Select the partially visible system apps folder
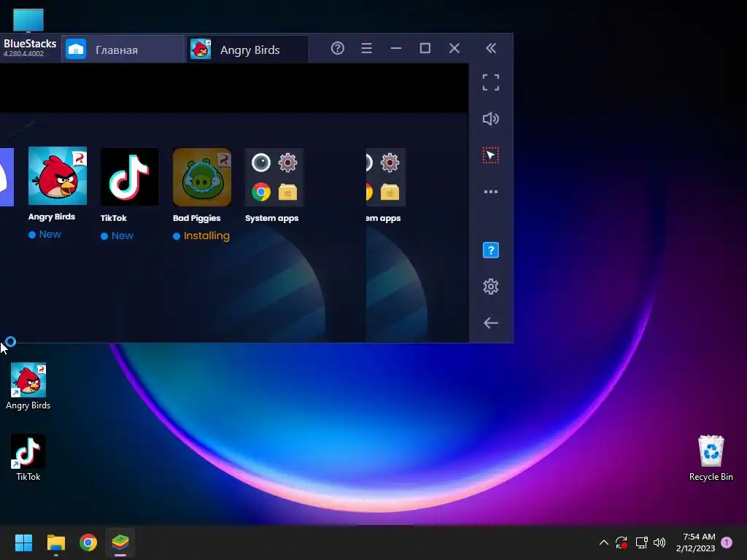Screen dimensions: 747x560 pos(386,177)
